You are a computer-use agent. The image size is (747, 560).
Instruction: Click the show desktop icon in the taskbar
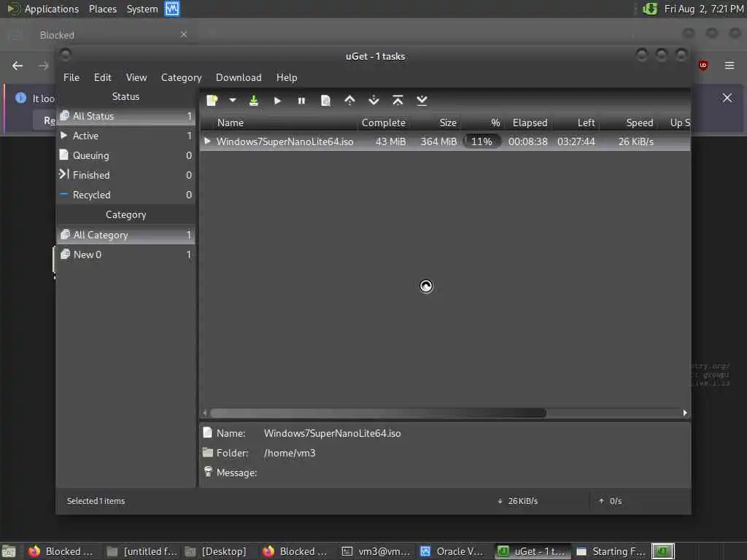tap(9, 551)
